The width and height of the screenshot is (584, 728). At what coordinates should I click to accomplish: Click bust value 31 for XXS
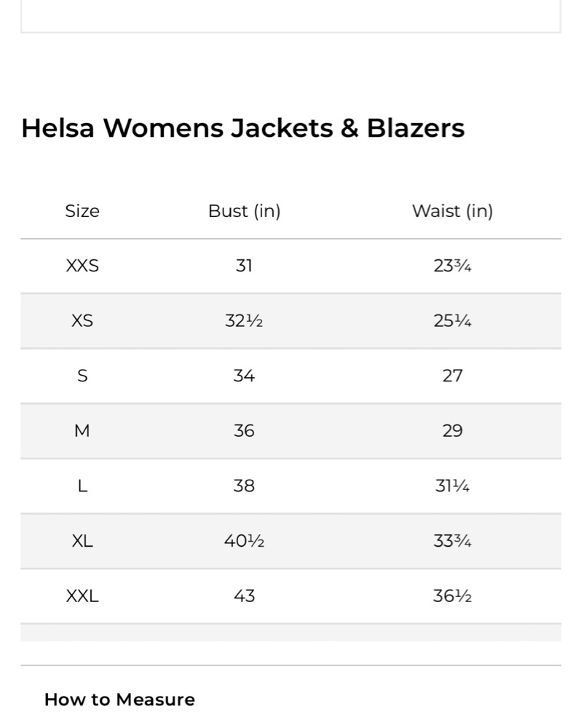point(244,266)
